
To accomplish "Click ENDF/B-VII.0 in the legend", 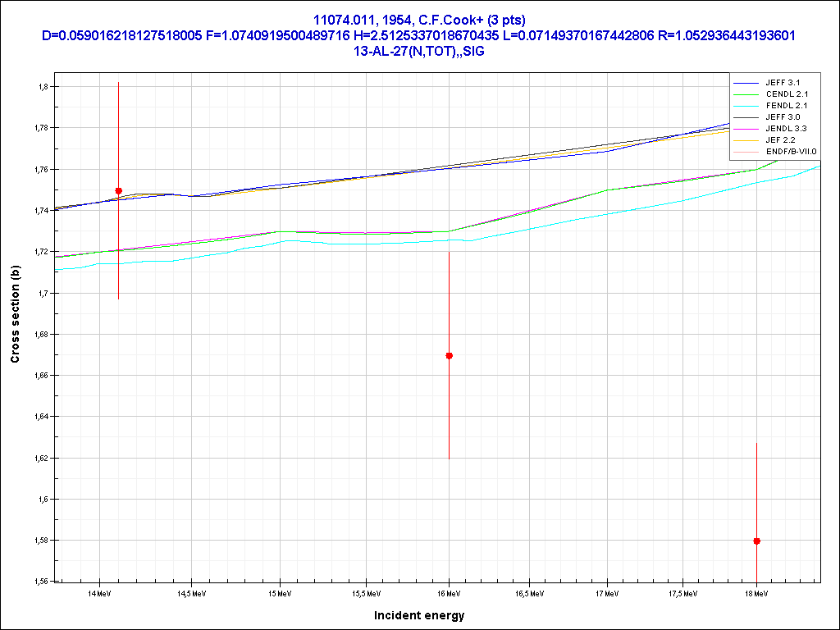I will pos(791,152).
